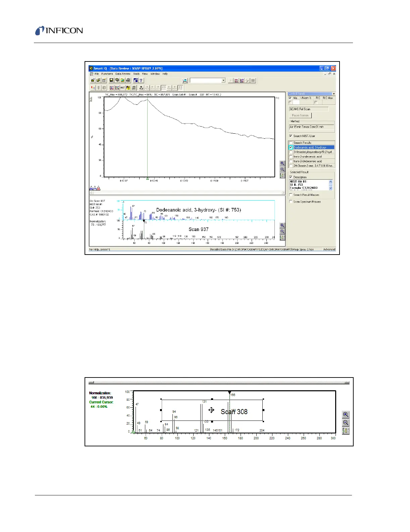The width and height of the screenshot is (410, 532).
Task: Zoom in on the chromatogram plot
Action: [x=282, y=164]
